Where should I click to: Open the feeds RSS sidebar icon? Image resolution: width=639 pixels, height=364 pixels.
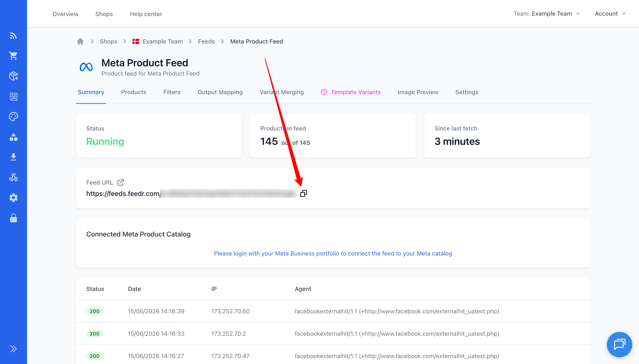[x=13, y=36]
